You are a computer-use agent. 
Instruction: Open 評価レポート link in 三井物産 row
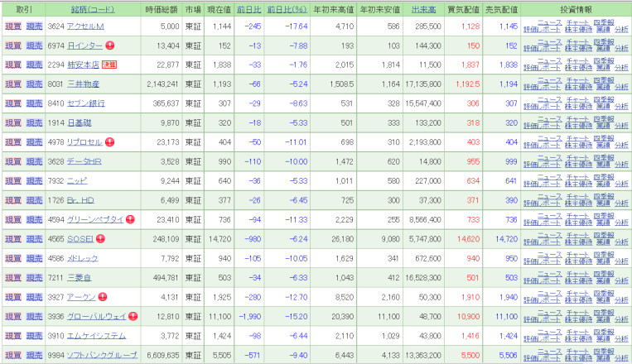tap(542, 88)
